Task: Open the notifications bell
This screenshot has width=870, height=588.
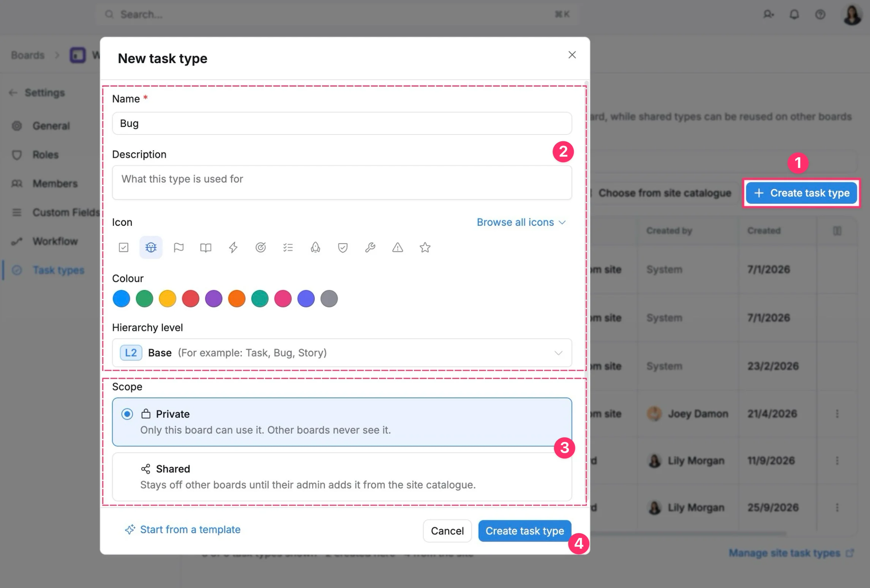Action: 794,14
